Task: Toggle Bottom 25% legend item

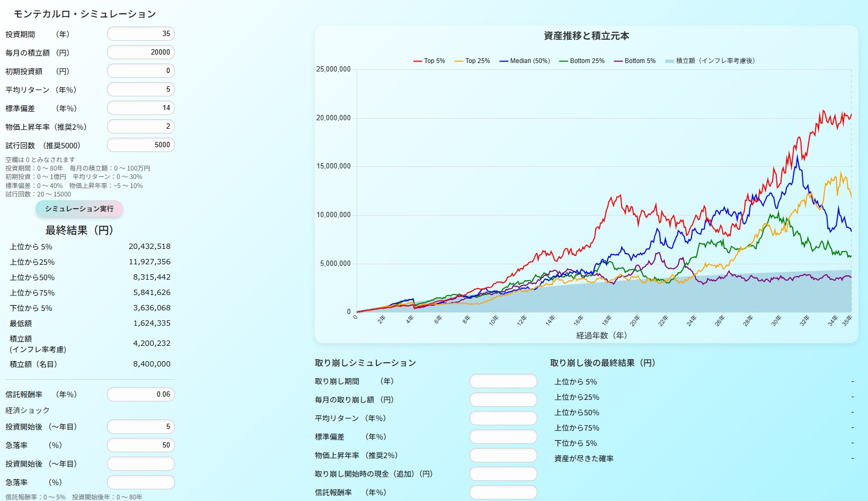Action: pyautogui.click(x=581, y=61)
